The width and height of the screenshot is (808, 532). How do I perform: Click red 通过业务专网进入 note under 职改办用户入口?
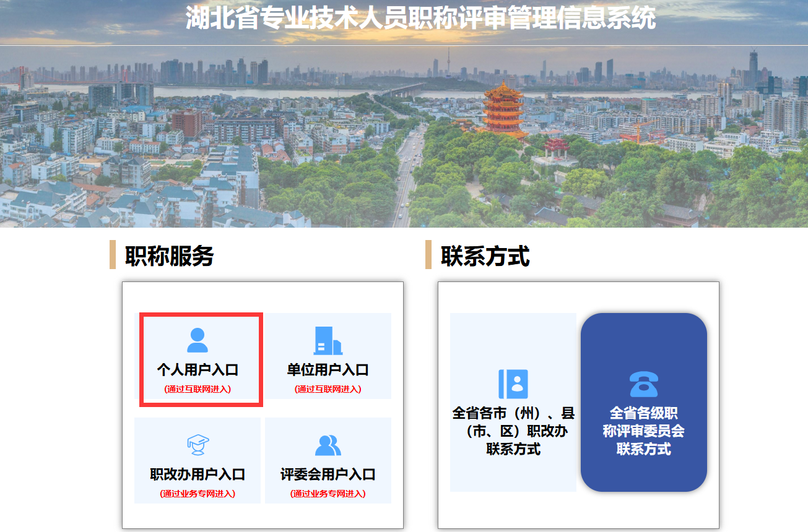[x=198, y=494]
